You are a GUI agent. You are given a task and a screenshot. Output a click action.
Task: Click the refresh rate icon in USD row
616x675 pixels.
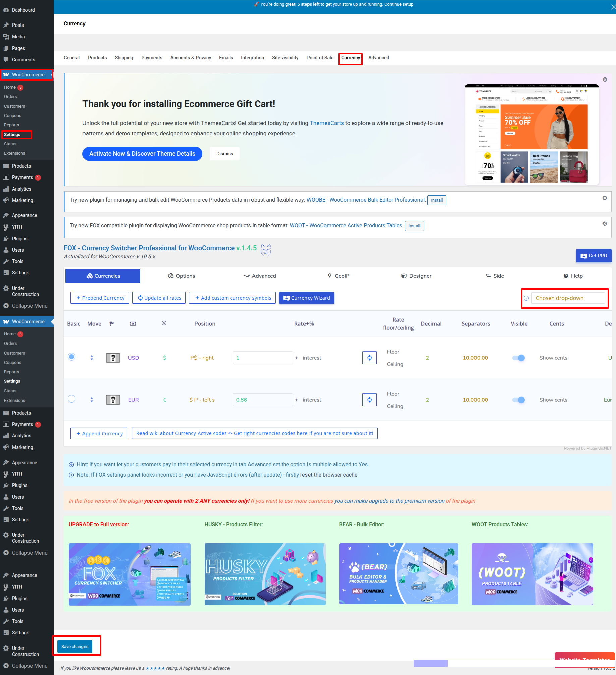tap(369, 358)
